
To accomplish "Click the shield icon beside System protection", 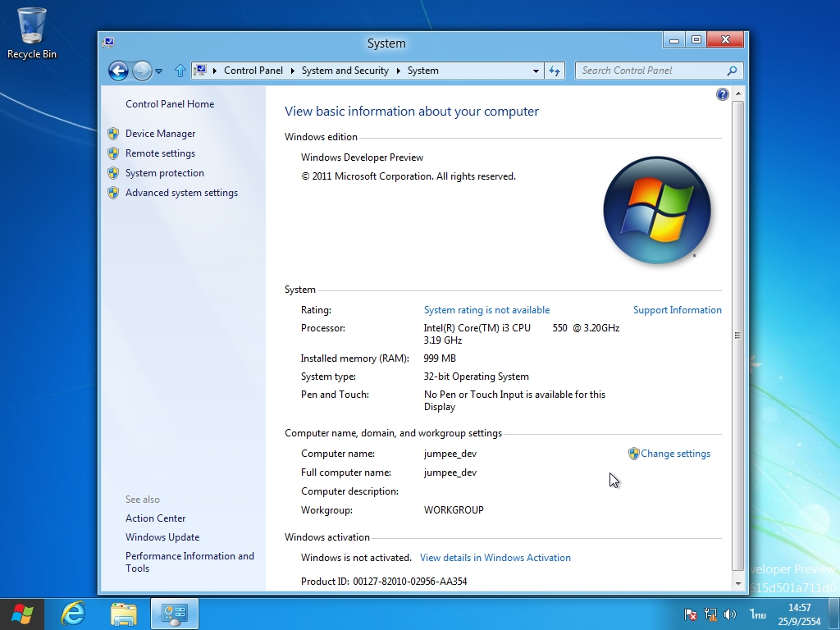I will click(x=113, y=173).
